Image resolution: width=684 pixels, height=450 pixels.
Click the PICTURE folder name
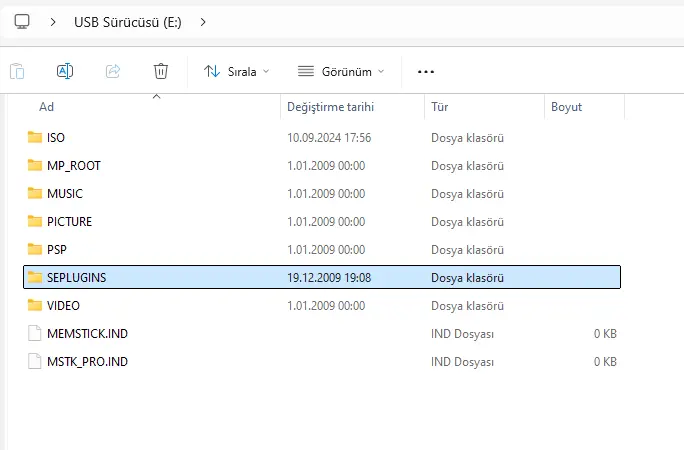coord(69,222)
